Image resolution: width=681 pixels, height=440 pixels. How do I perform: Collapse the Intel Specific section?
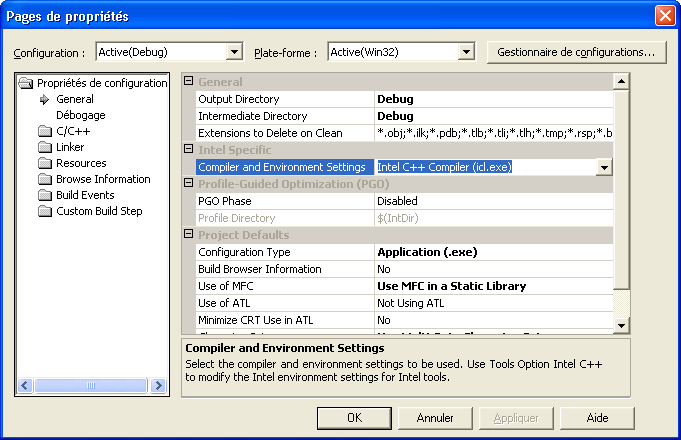pyautogui.click(x=189, y=150)
